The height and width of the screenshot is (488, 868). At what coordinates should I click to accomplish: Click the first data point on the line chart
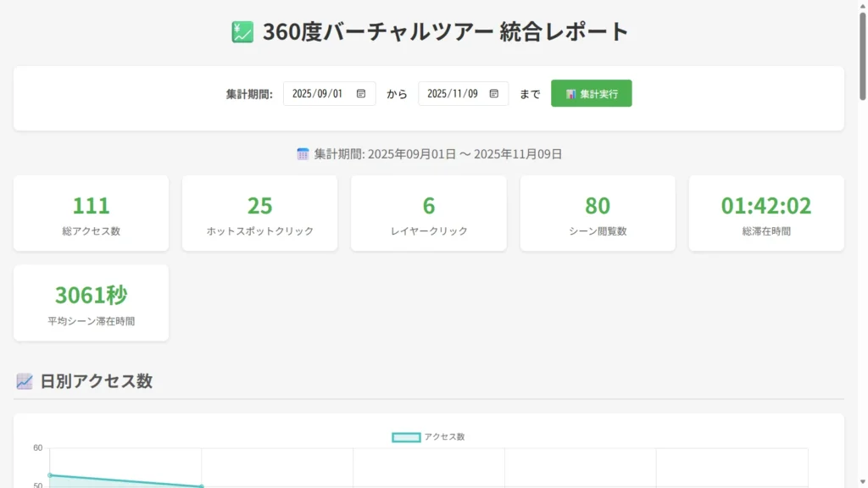click(x=50, y=475)
